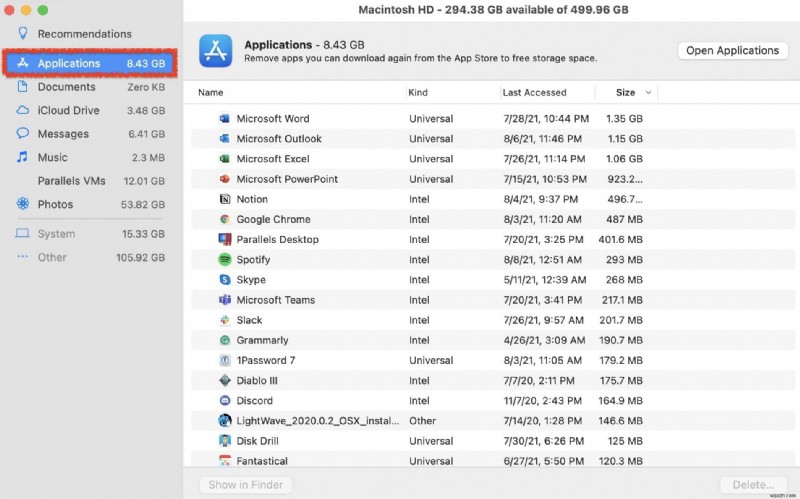
Task: Click the LightWave installer icon
Action: tap(224, 421)
